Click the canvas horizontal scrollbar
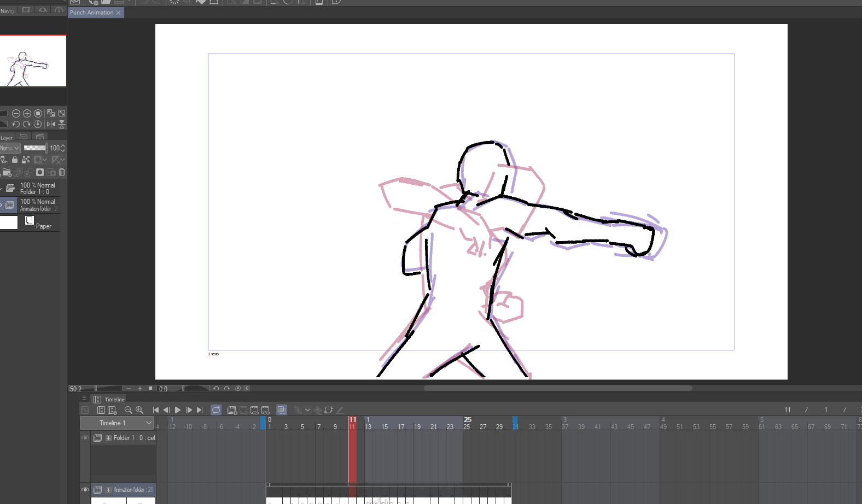The width and height of the screenshot is (862, 504). pos(558,388)
